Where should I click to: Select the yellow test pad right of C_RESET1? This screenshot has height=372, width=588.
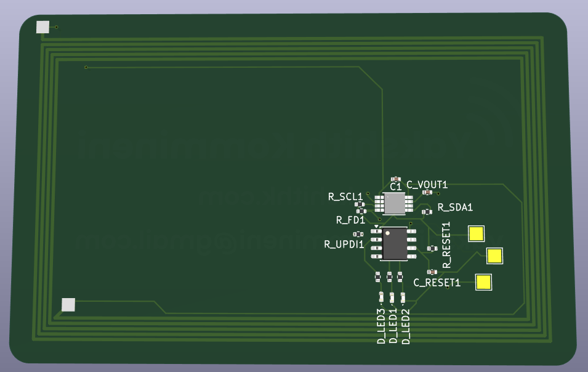483,282
